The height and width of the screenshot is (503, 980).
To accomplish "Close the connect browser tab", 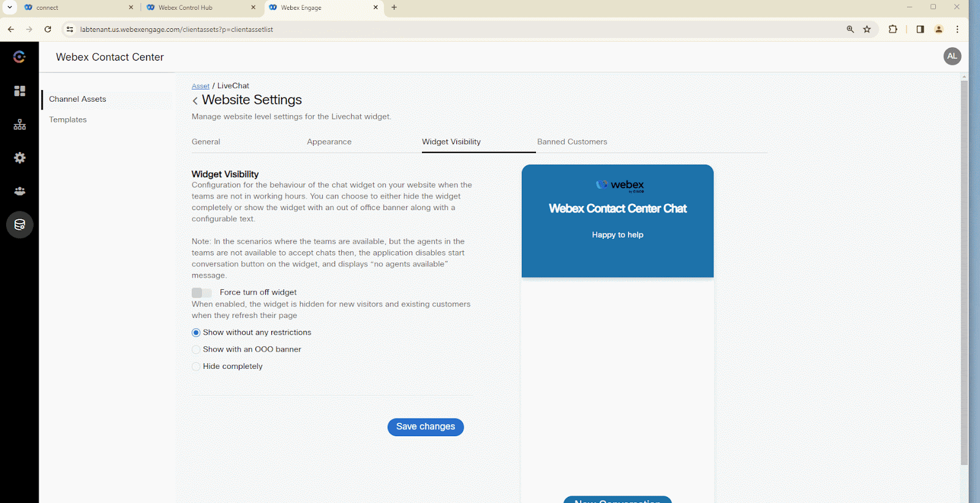I will click(131, 7).
